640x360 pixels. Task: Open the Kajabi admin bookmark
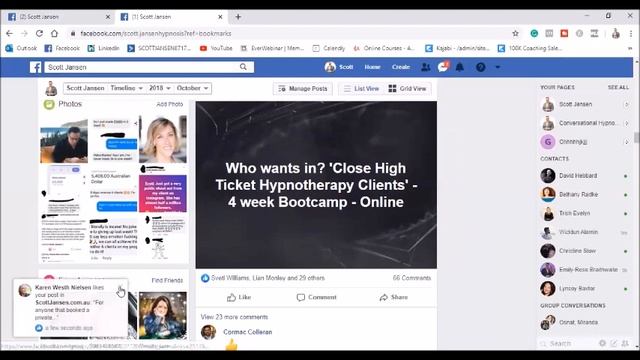[x=457, y=48]
